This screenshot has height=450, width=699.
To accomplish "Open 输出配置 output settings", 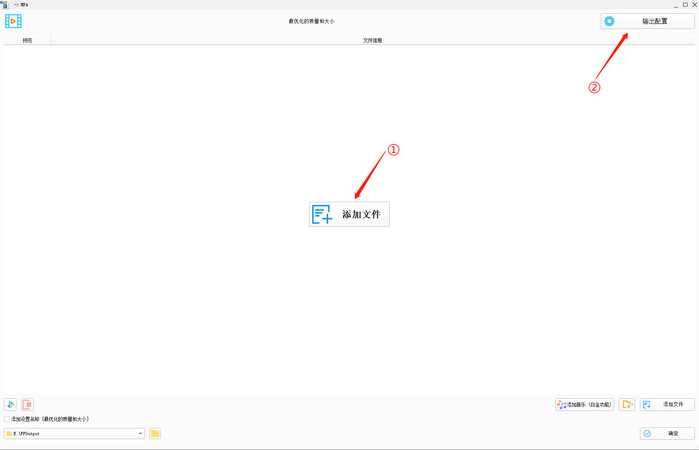I will tap(647, 21).
